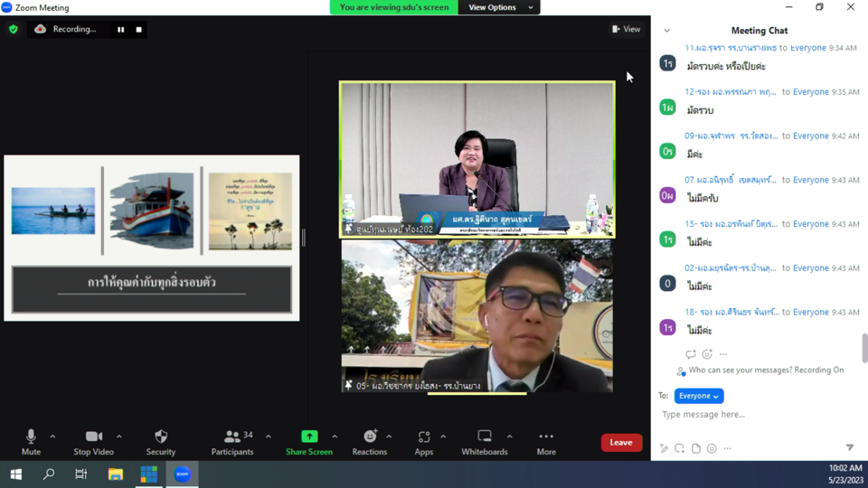Click the red Leave button
868x488 pixels.
[x=621, y=442]
